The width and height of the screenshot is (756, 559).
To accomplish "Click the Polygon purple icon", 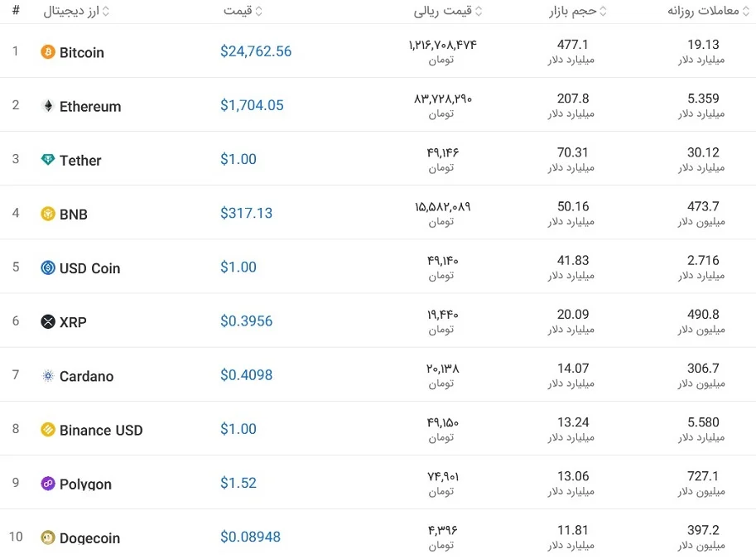I will coord(48,484).
